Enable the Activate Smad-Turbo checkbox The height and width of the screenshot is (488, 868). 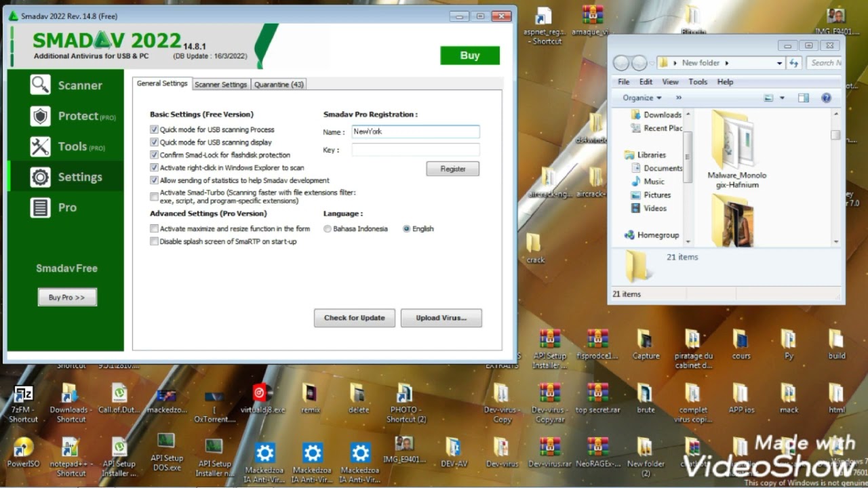pos(155,197)
